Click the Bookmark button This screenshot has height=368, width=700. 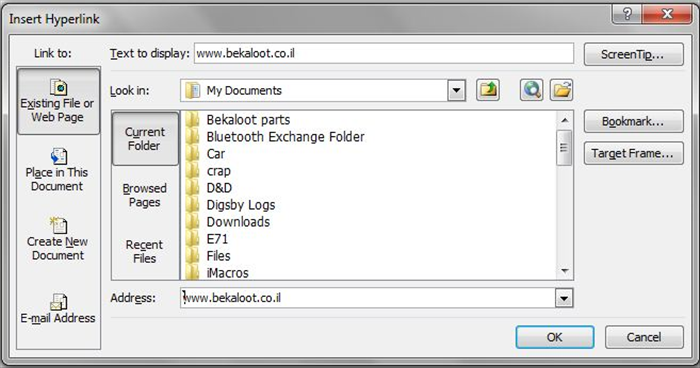point(633,121)
